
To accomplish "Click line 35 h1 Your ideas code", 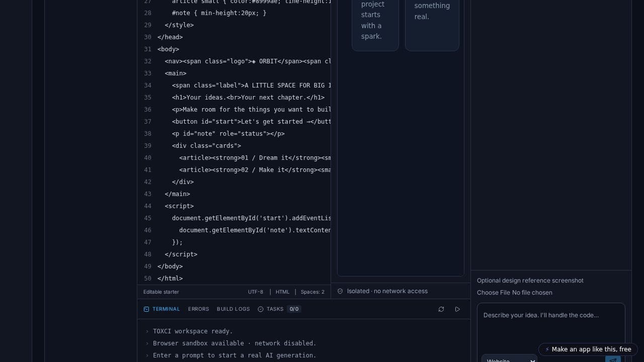I will click(248, 98).
